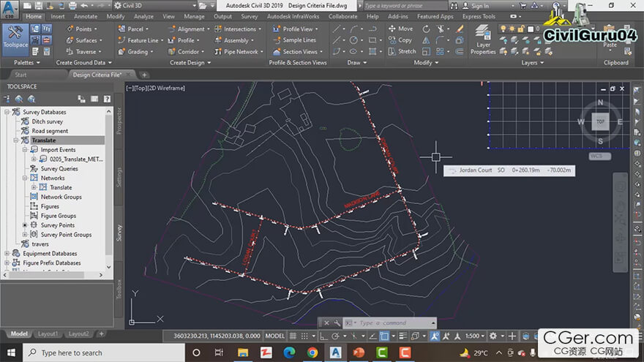Click Sign In in the title bar
The width and height of the screenshot is (644, 362).
tap(480, 6)
